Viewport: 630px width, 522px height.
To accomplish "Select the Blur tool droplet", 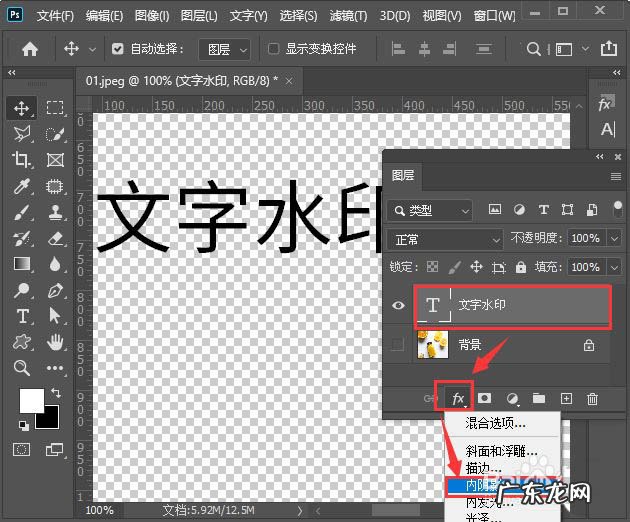I will tap(55, 264).
